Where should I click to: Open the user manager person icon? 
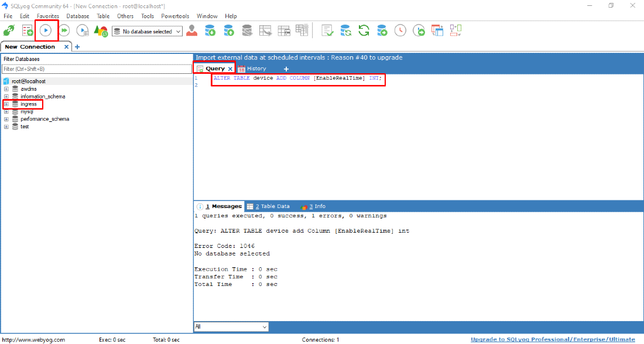192,30
